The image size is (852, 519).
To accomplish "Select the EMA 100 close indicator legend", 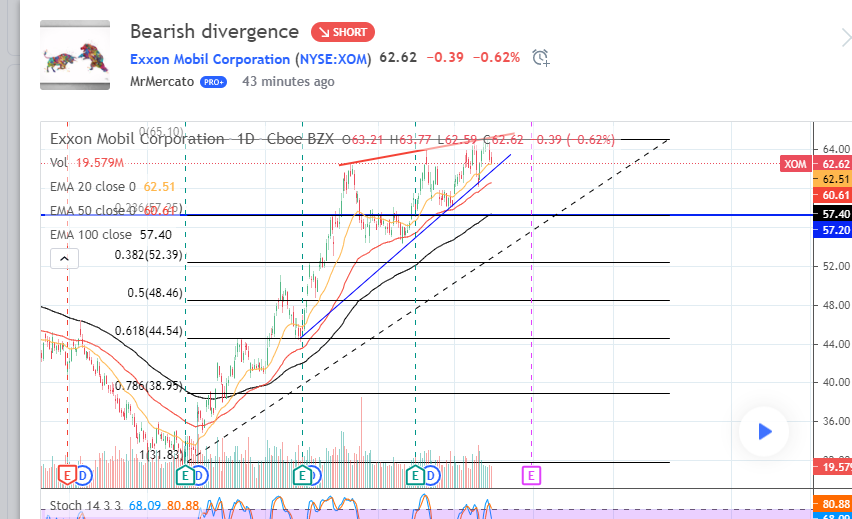I will tap(111, 235).
